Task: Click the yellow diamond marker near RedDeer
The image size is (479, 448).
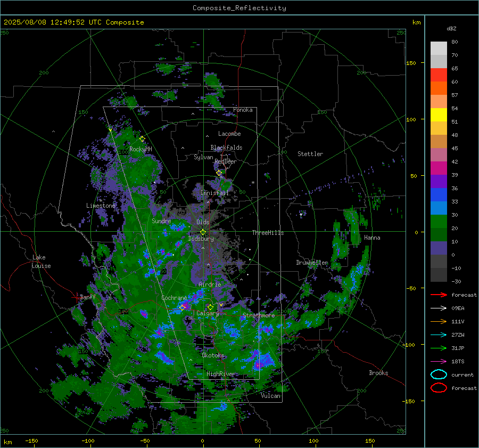Action: click(219, 173)
